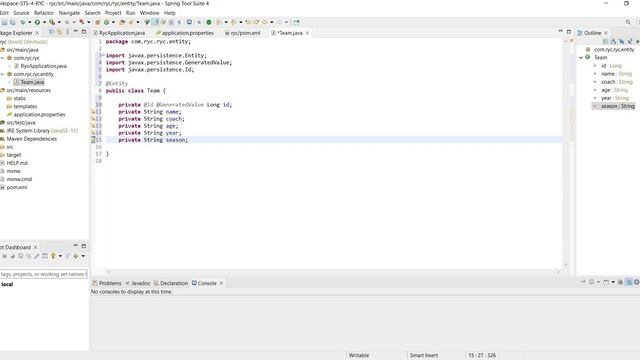Open the Search menu

92,13
